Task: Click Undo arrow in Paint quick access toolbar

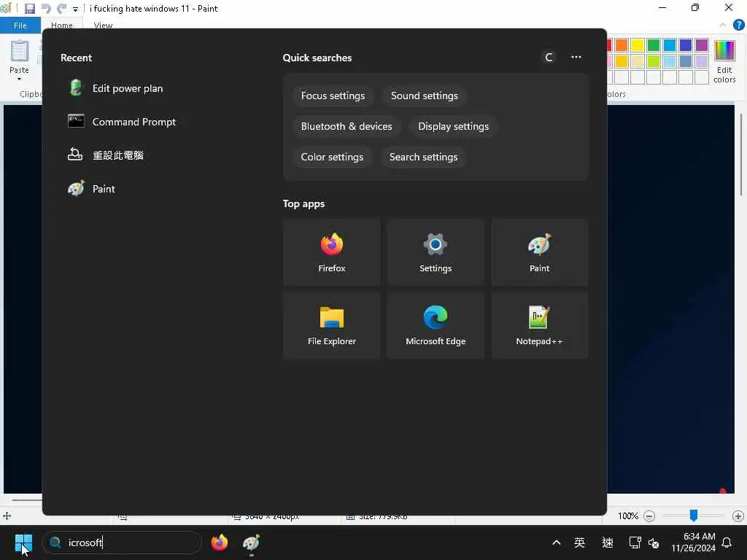Action: tap(46, 9)
